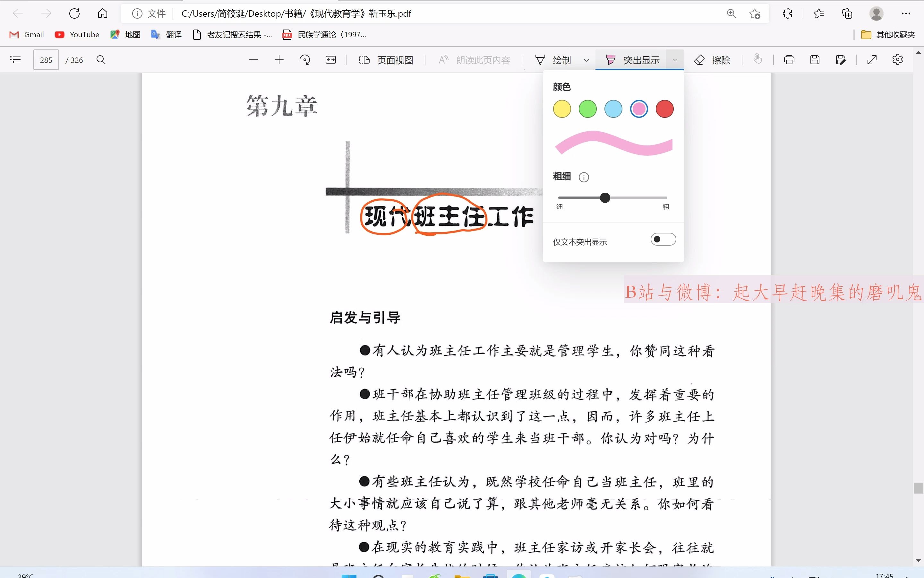
Task: Click the heading 启发与引导
Action: [365, 318]
